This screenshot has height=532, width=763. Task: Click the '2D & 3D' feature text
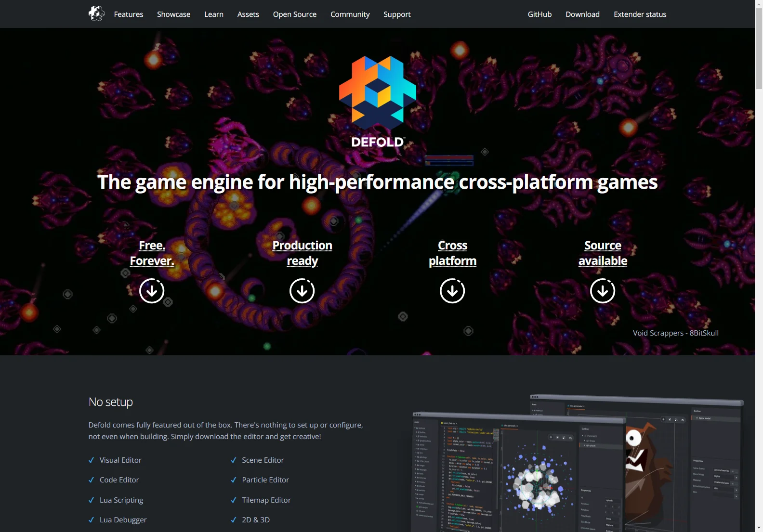pos(256,520)
